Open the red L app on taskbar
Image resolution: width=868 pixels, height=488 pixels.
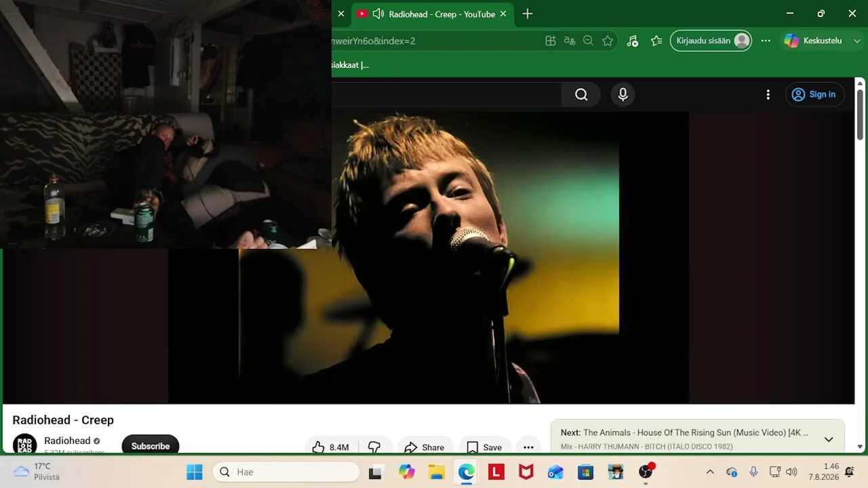(x=496, y=472)
